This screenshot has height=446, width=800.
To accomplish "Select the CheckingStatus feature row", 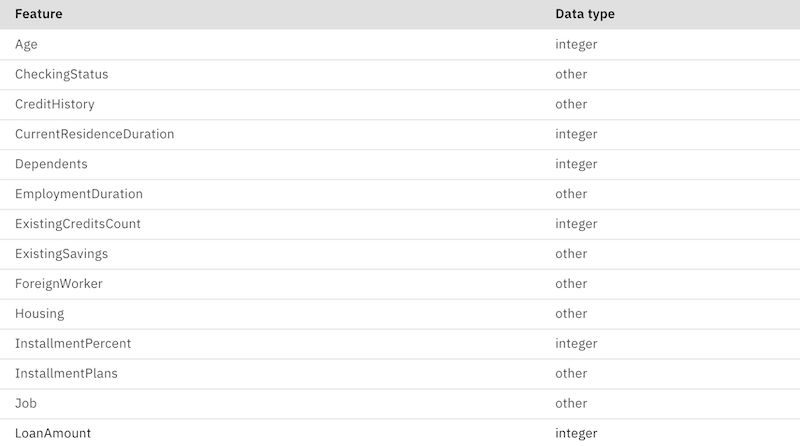I will point(400,75).
